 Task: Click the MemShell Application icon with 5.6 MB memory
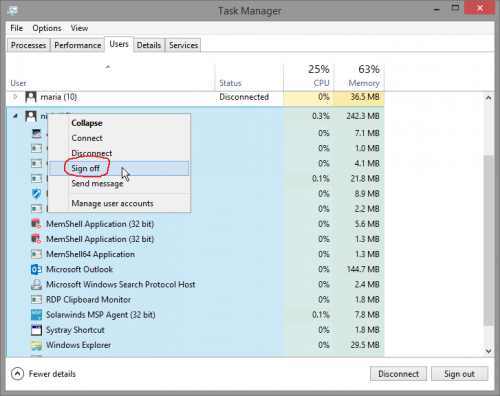[36, 224]
